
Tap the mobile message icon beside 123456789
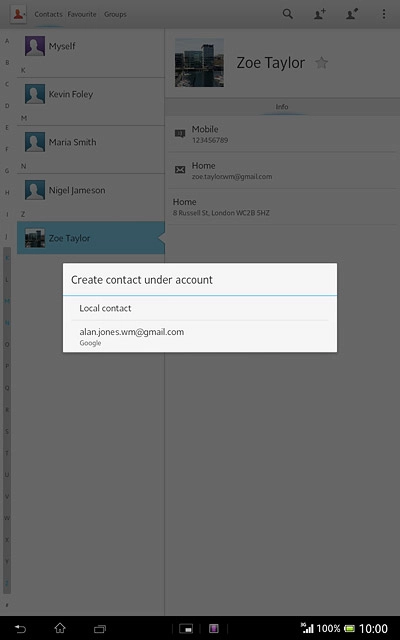[180, 133]
